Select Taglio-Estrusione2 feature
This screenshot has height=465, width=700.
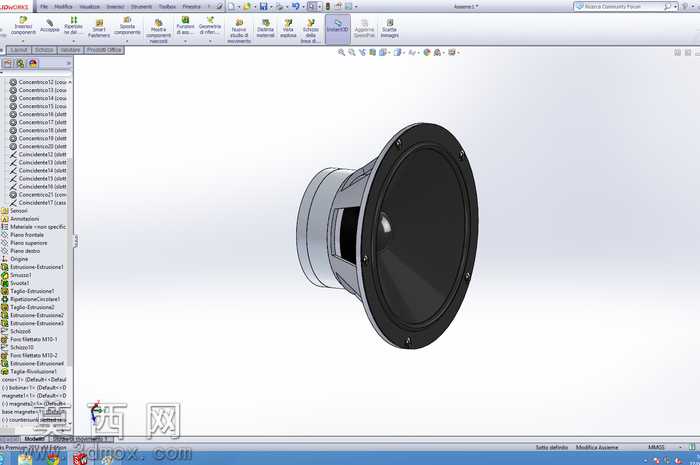click(x=28, y=307)
